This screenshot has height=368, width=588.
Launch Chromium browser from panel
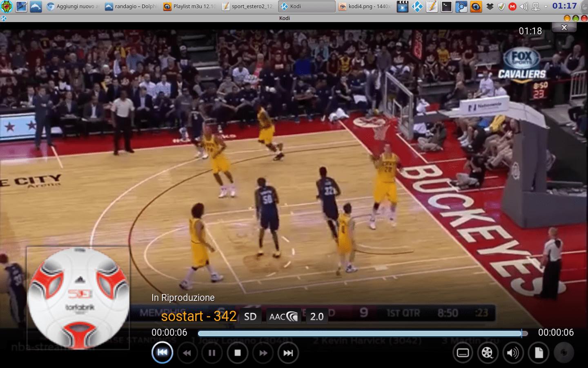[461, 6]
